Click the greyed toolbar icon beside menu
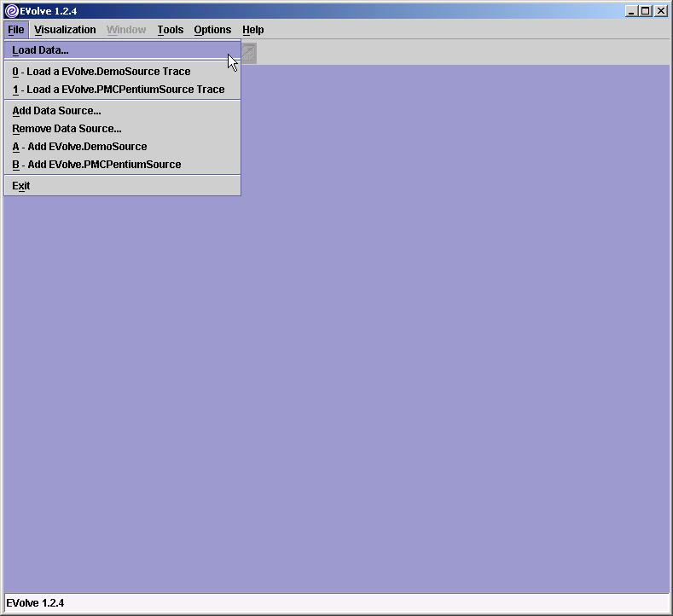 [249, 53]
